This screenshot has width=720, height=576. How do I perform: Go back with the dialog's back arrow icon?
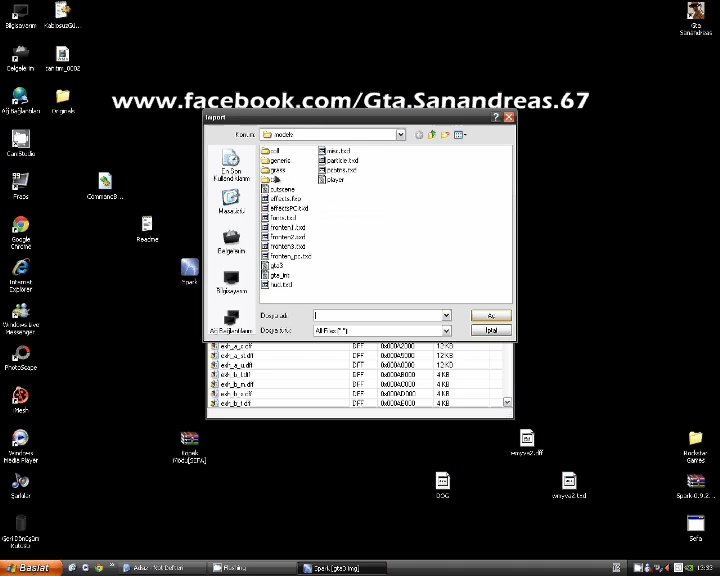click(x=419, y=135)
